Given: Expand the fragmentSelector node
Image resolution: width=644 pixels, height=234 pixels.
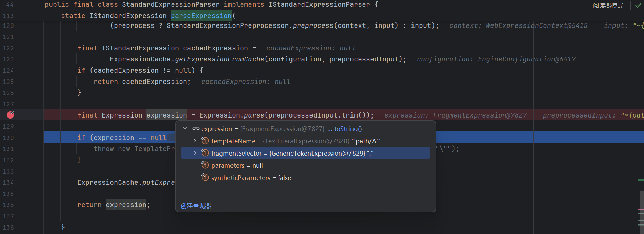Looking at the screenshot, I should 195,153.
